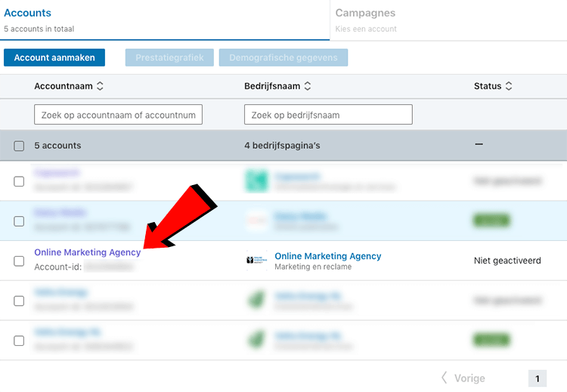The height and width of the screenshot is (392, 567).
Task: Check the last account row checkbox
Action: 19,341
